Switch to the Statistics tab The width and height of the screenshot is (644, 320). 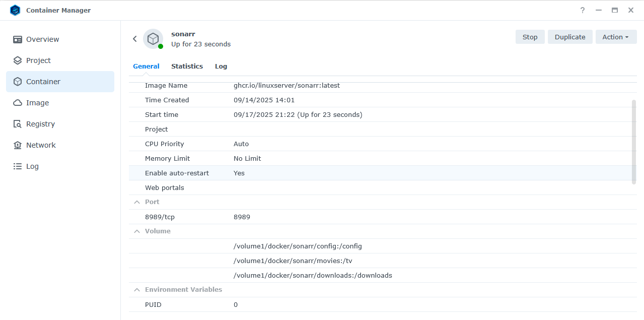tap(187, 66)
